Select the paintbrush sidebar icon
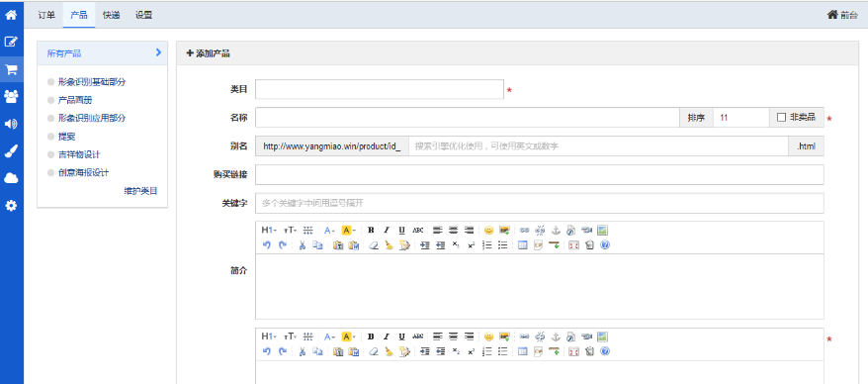The width and height of the screenshot is (868, 384). pyautogui.click(x=11, y=150)
